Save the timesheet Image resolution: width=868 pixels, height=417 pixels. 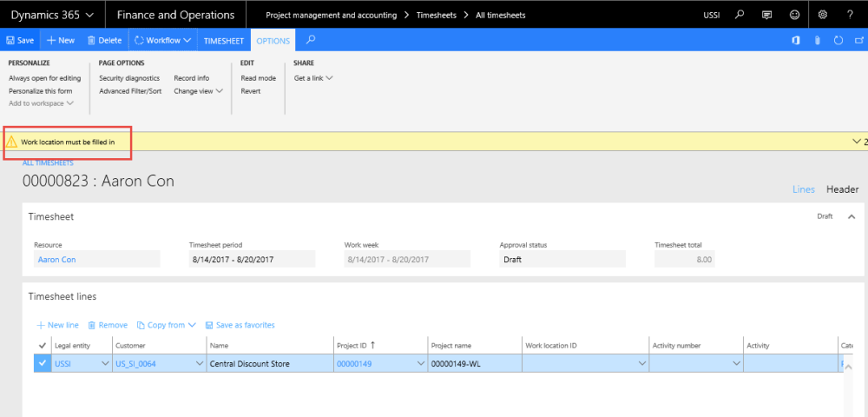[x=20, y=41]
